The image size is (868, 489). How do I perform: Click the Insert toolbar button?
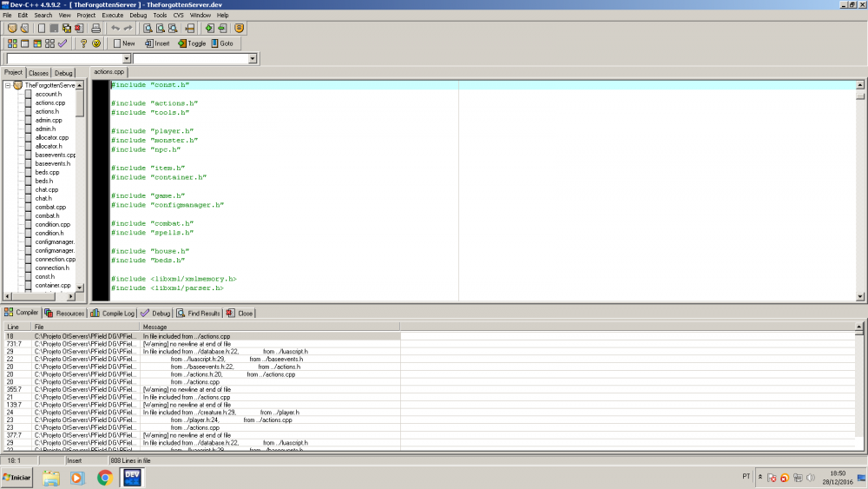157,43
